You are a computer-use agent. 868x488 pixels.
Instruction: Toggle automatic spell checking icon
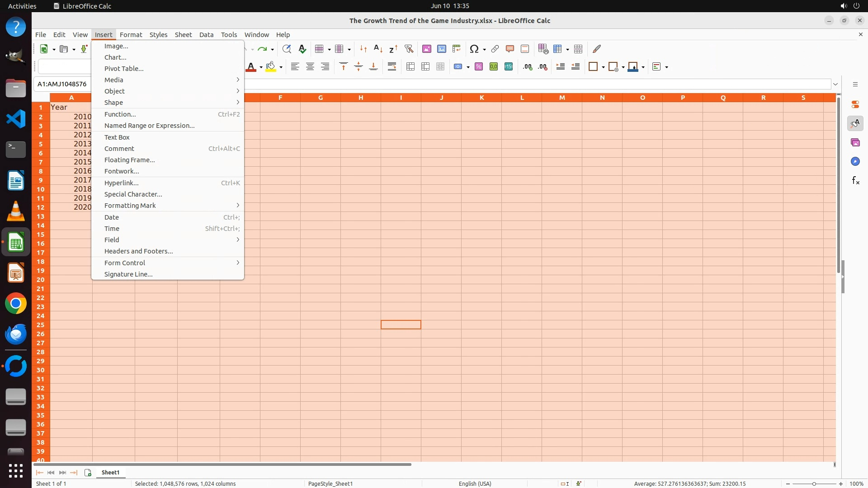(x=302, y=49)
